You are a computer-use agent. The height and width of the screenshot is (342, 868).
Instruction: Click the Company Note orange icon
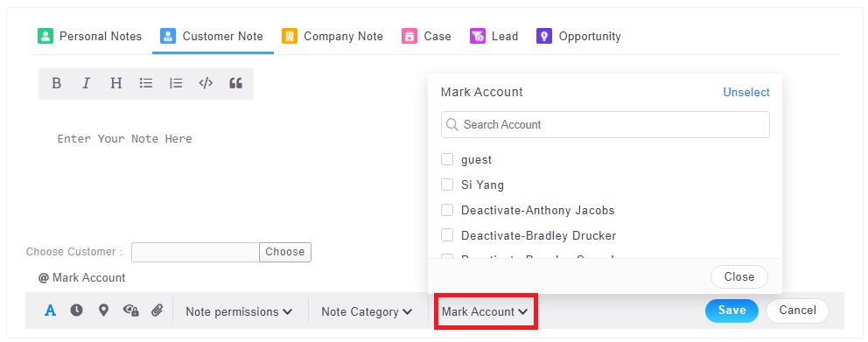[x=290, y=37]
